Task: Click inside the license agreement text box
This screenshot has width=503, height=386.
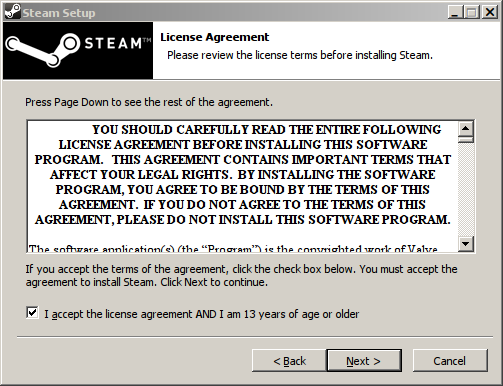Action: tap(243, 186)
